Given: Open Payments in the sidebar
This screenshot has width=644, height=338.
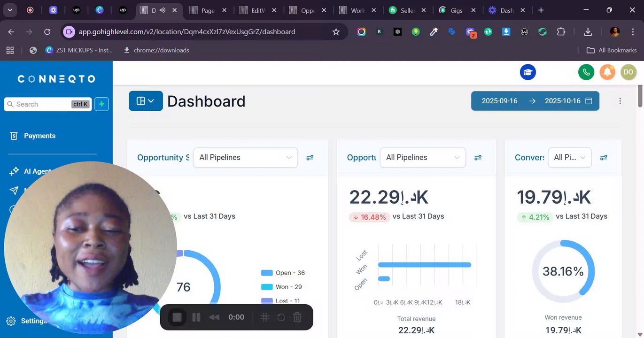Looking at the screenshot, I should (x=40, y=136).
